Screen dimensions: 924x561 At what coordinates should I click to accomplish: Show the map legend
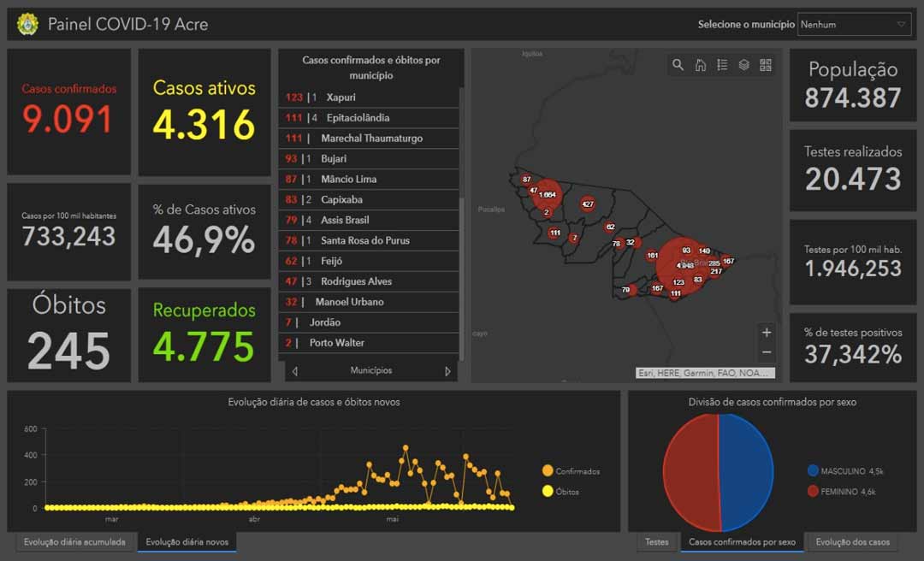(x=722, y=65)
